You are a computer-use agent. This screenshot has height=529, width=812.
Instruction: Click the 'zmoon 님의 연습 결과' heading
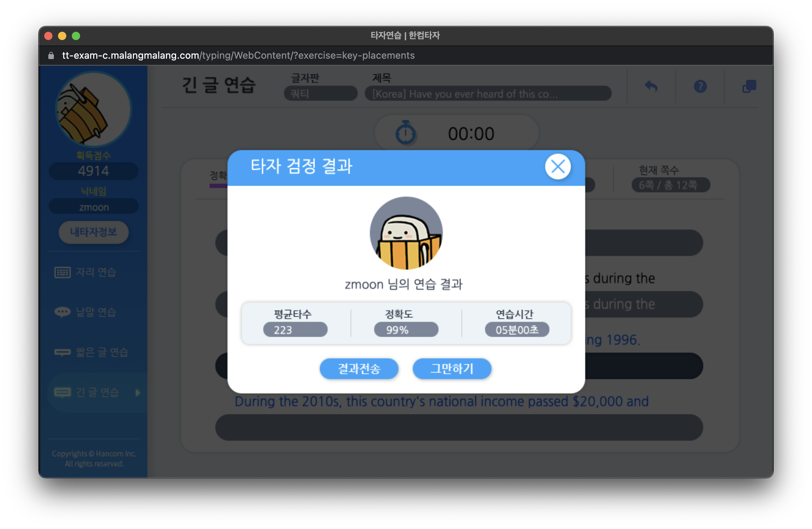(x=404, y=285)
